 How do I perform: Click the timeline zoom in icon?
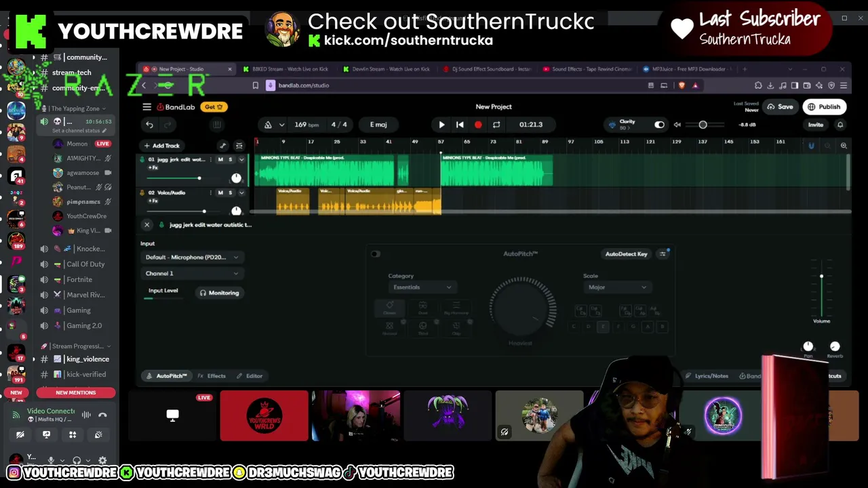844,146
